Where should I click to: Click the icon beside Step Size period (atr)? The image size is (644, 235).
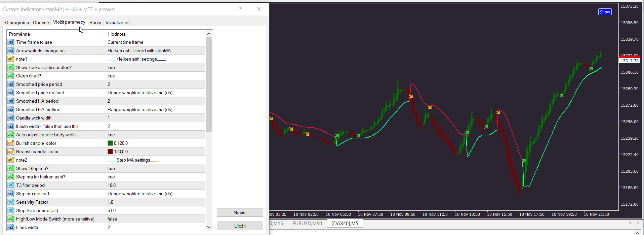11,210
